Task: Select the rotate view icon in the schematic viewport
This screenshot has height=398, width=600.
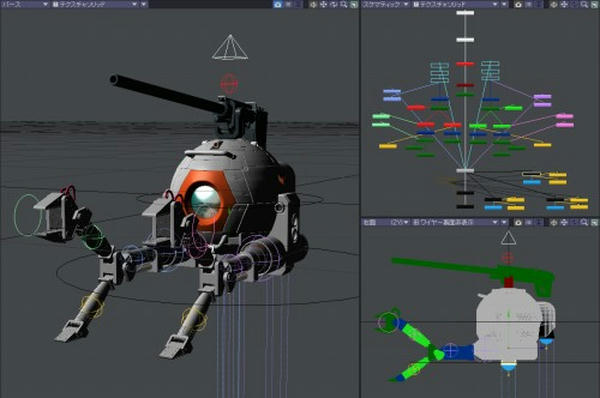Action: tap(574, 4)
